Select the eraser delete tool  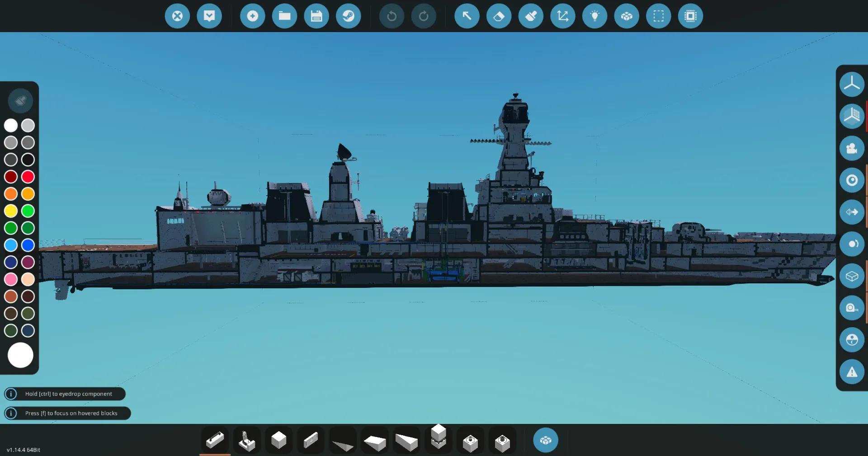[499, 16]
